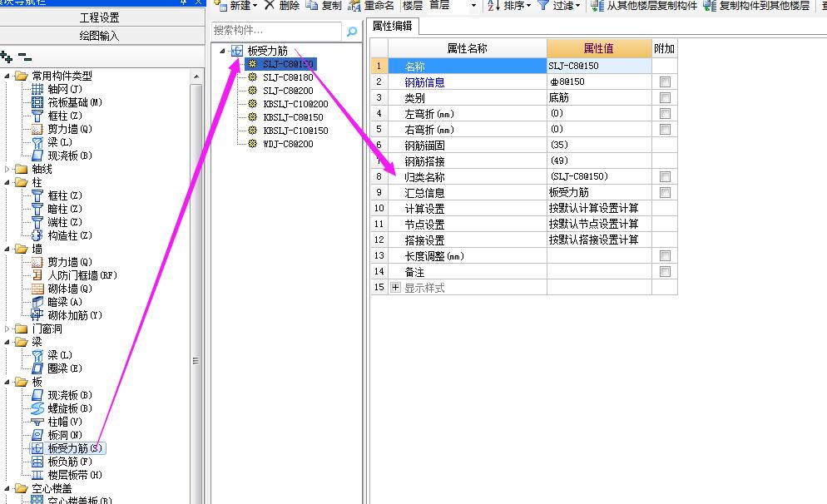Select the 筏板基础(M) icon

(x=37, y=102)
